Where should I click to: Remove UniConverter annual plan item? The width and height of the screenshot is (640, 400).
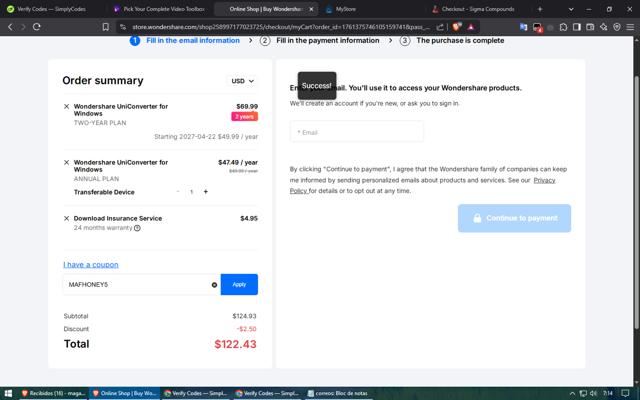[67, 162]
